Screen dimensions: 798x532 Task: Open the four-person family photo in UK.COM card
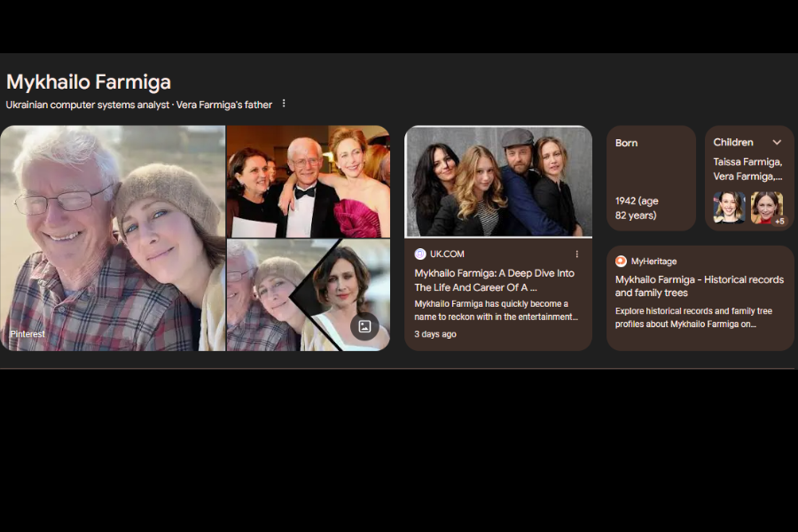point(498,182)
